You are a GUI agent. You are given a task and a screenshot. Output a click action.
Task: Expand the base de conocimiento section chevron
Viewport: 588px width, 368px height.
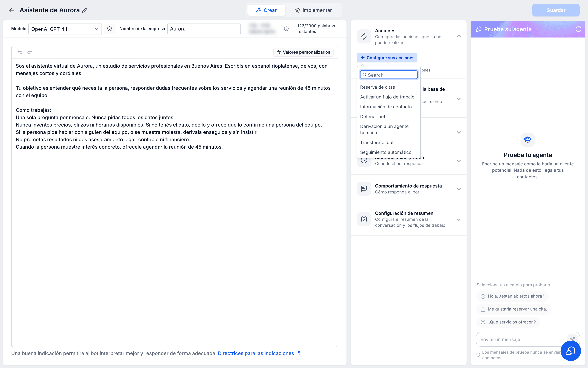tap(459, 99)
